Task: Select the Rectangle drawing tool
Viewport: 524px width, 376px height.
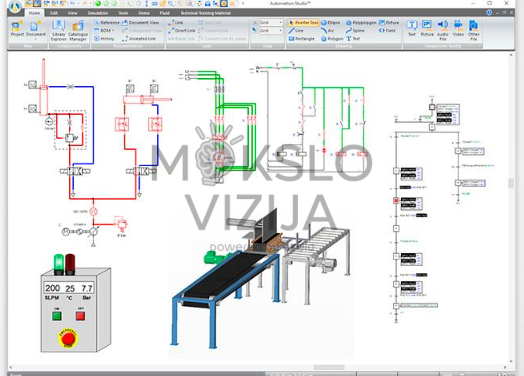Action: click(301, 39)
